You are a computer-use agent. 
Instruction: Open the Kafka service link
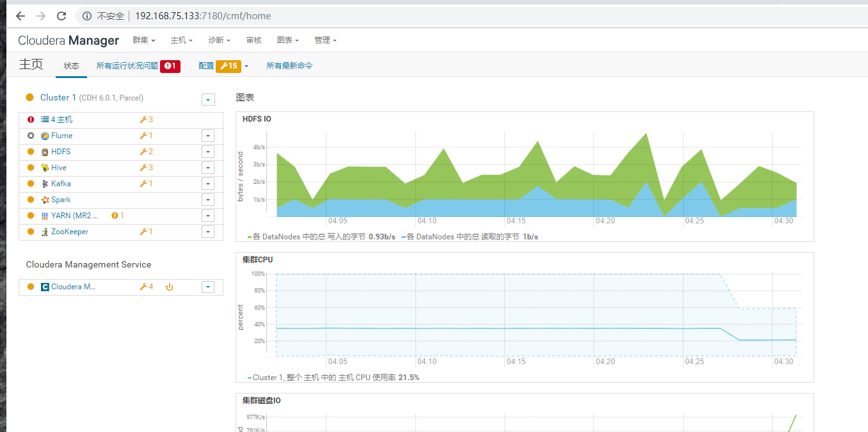coord(61,184)
